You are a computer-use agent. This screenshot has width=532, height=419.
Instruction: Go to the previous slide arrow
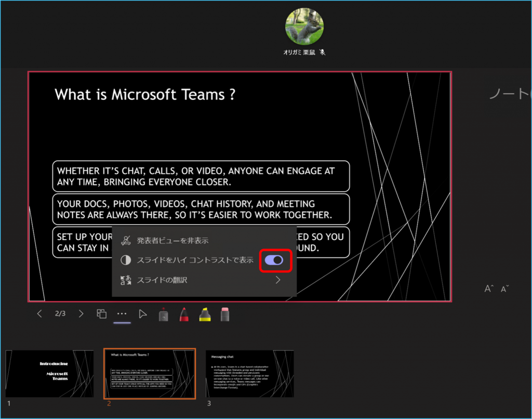point(39,314)
